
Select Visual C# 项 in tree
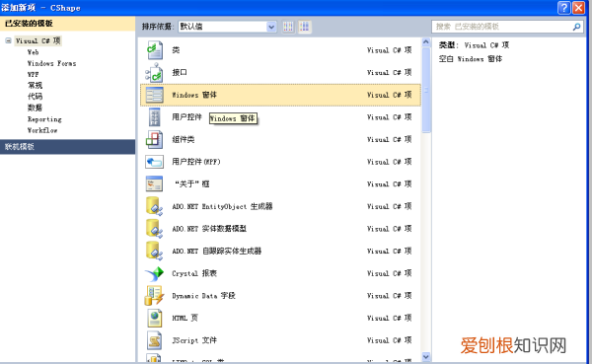[x=37, y=40]
